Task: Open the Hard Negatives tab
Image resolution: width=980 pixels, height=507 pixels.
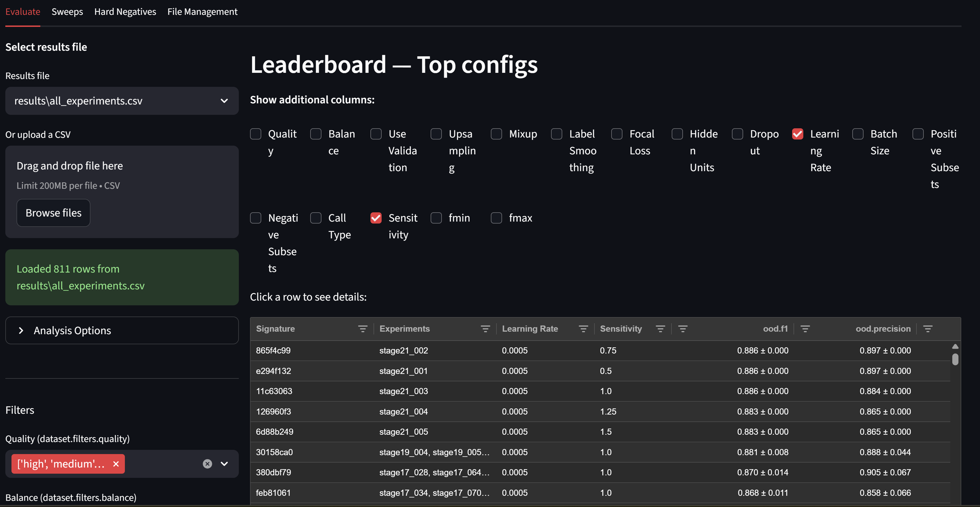Action: click(125, 12)
